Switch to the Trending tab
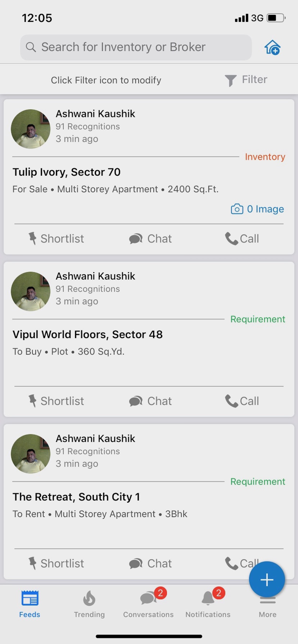 click(89, 604)
